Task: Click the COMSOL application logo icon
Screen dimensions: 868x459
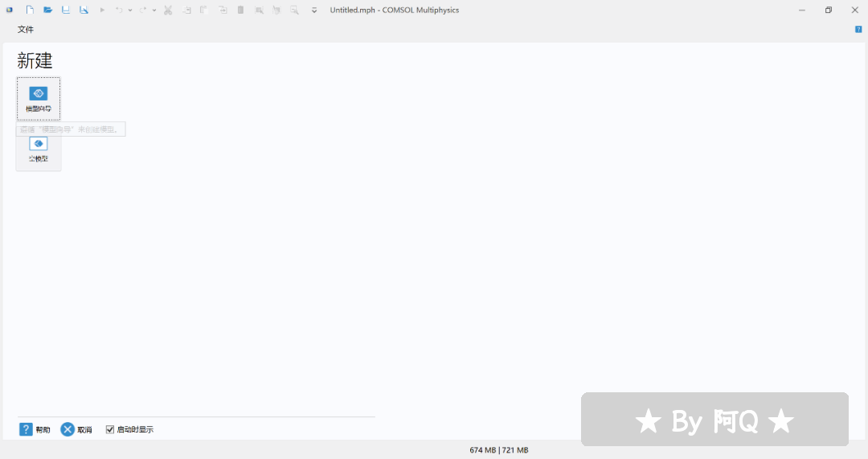Action: [10, 10]
